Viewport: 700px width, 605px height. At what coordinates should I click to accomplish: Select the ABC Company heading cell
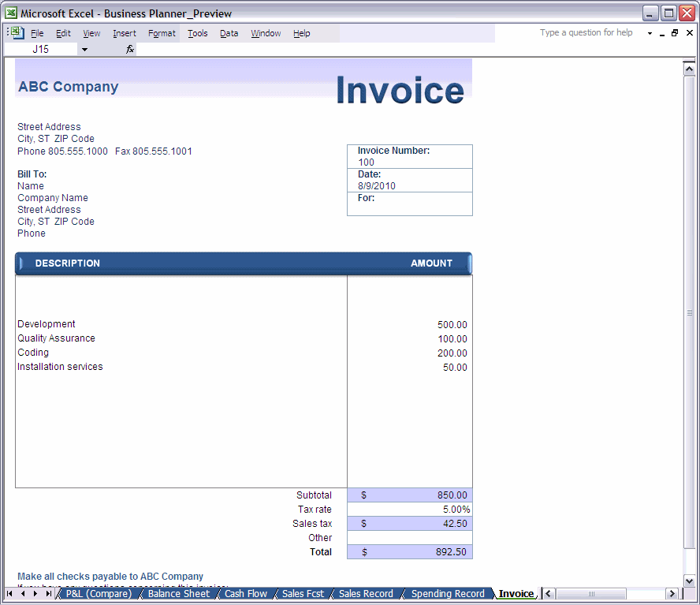click(69, 87)
